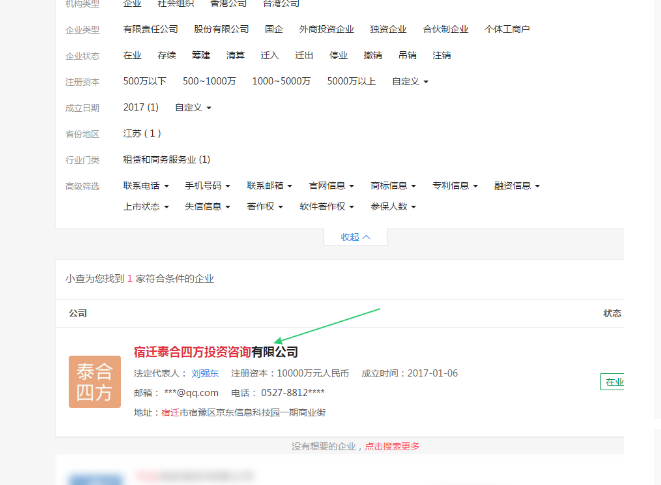Screen dimensions: 661x485
Task: Filter status by 清算
Action: pyautogui.click(x=235, y=55)
